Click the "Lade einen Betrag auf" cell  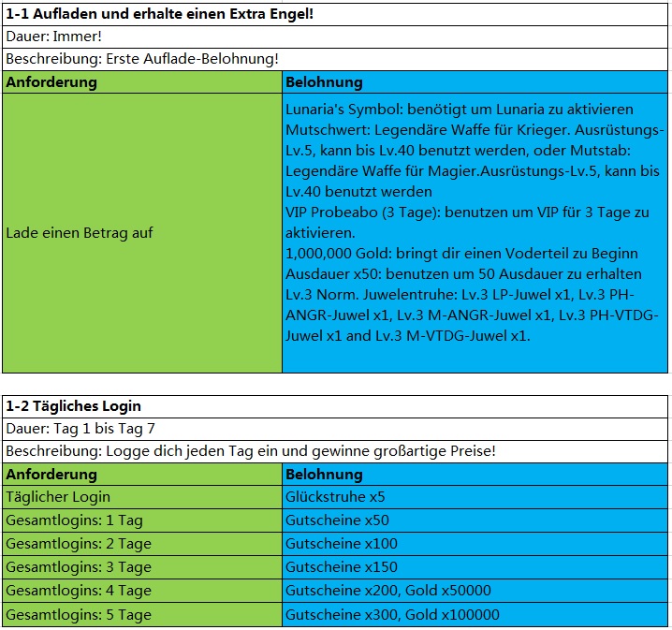pyautogui.click(x=80, y=232)
